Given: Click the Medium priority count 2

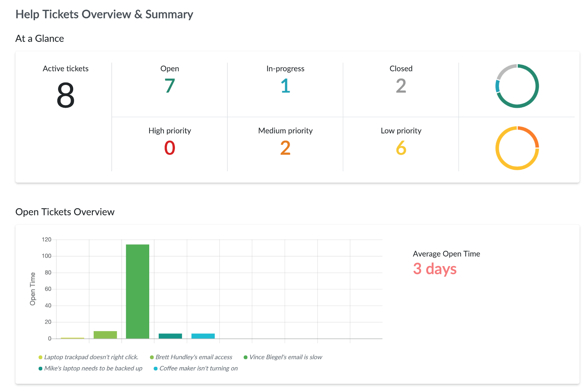Looking at the screenshot, I should pyautogui.click(x=286, y=148).
